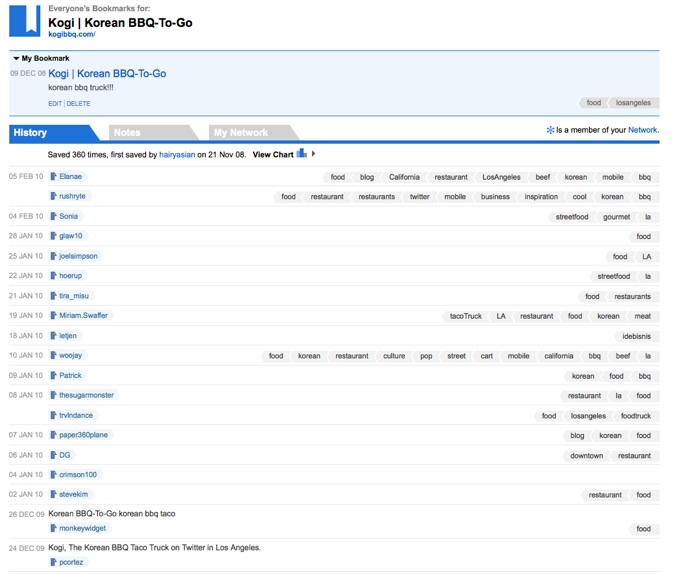Screen dimensions: 674x574
Task: Open the Network link at top right
Action: tap(643, 130)
